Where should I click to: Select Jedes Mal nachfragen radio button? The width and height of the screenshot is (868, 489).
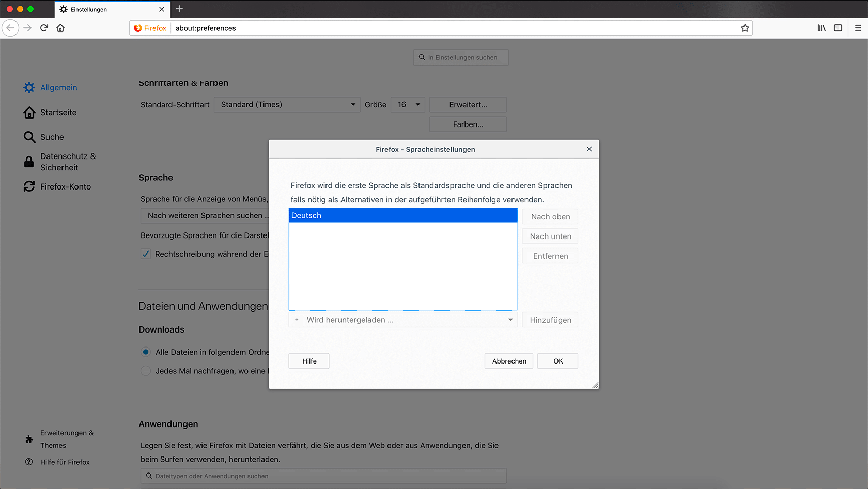point(146,371)
